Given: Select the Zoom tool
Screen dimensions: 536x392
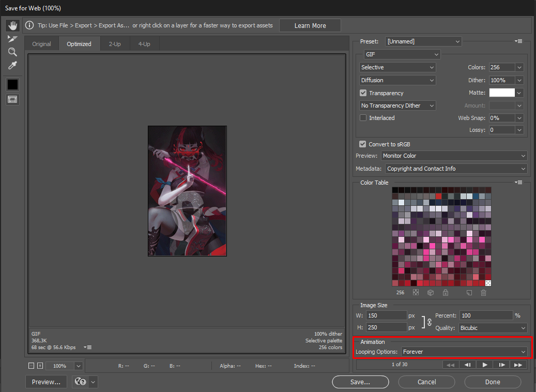Looking at the screenshot, I should coord(12,52).
